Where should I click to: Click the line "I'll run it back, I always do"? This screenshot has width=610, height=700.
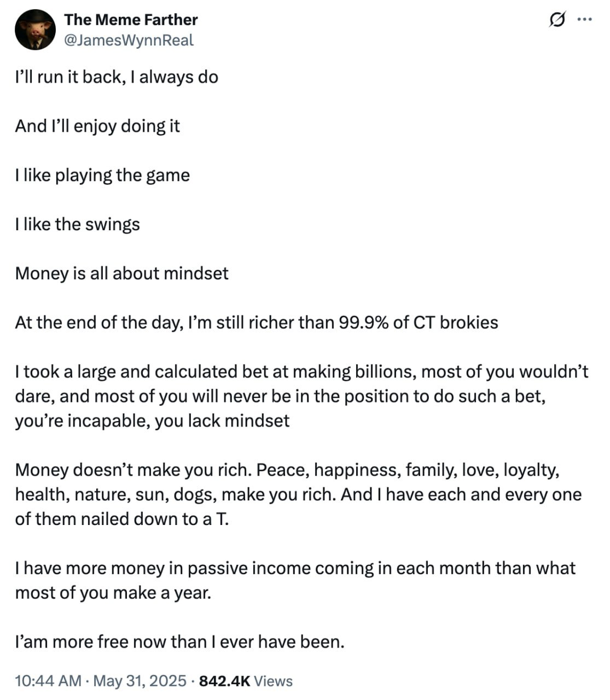click(117, 77)
